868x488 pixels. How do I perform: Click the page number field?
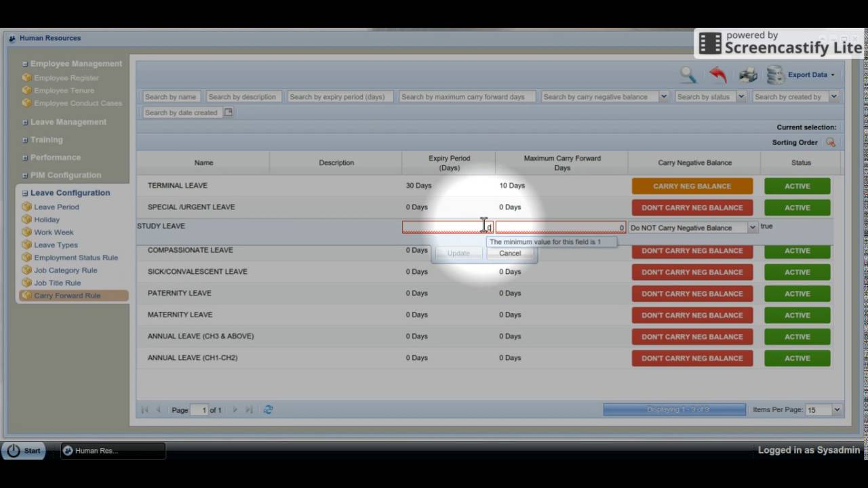[x=199, y=410]
